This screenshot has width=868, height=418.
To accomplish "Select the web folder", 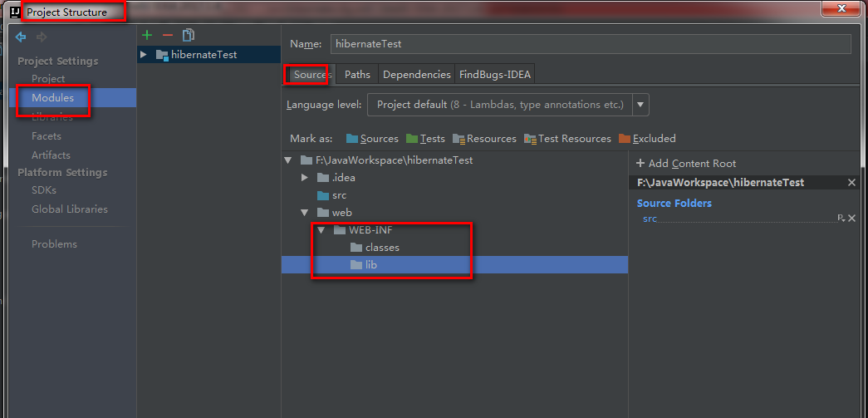I will pyautogui.click(x=335, y=213).
